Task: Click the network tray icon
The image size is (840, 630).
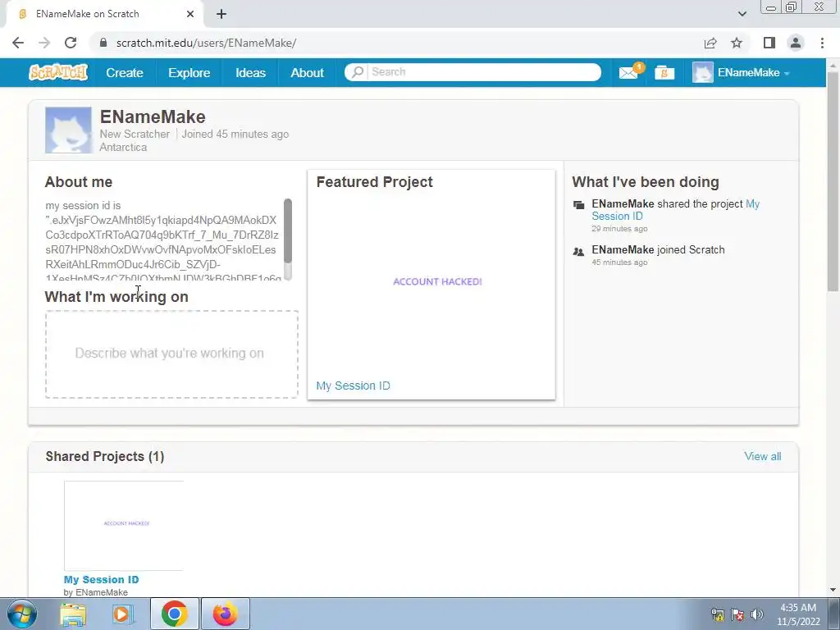Action: click(718, 614)
